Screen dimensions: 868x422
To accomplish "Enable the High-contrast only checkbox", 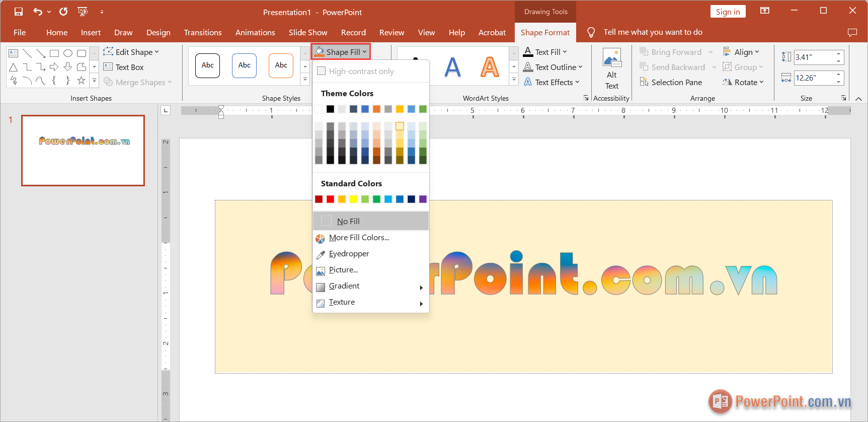I will pyautogui.click(x=321, y=71).
